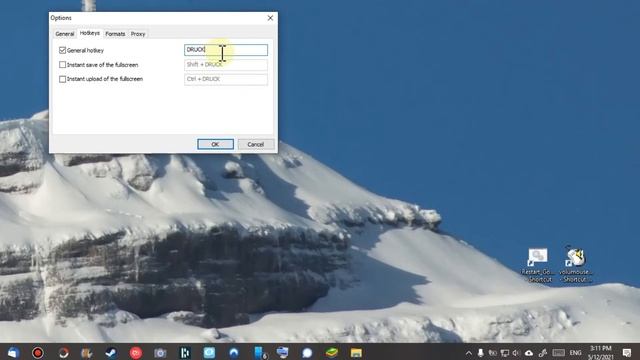The height and width of the screenshot is (360, 640).
Task: Click the General hotkey input field
Action: tap(226, 50)
